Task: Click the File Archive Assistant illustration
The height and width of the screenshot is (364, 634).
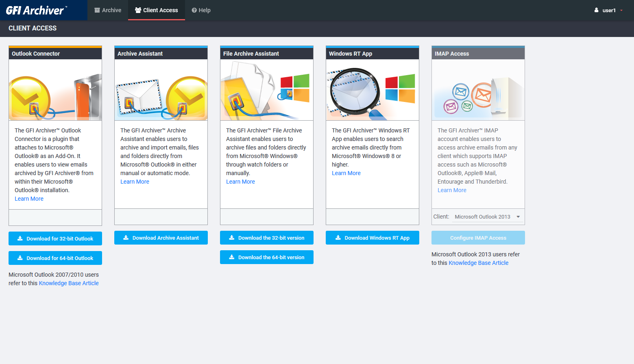Action: pos(267,90)
